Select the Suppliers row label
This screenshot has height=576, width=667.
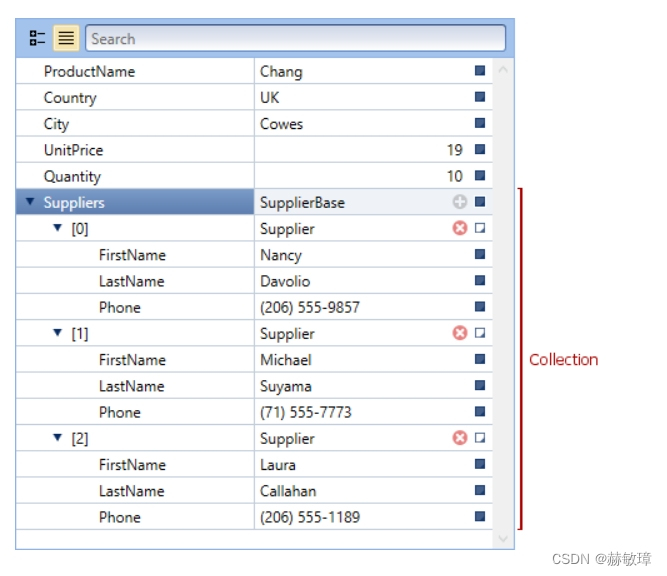coord(74,202)
